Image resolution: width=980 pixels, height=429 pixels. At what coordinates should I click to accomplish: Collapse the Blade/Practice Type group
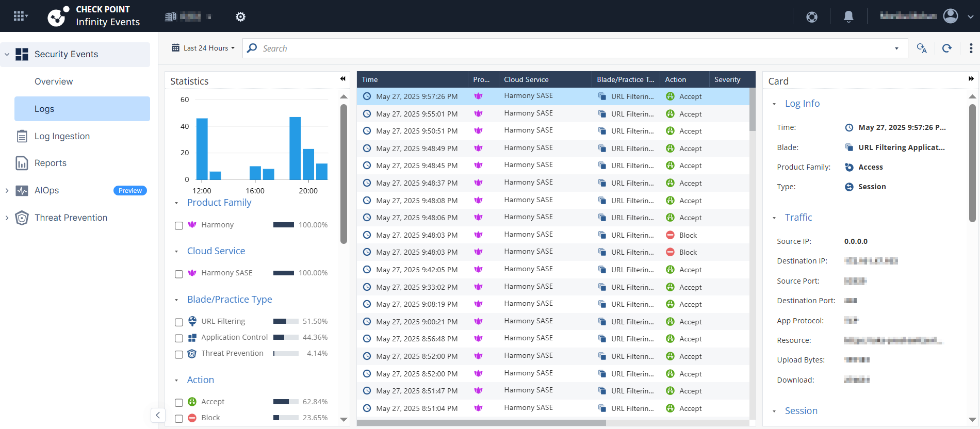(x=176, y=300)
